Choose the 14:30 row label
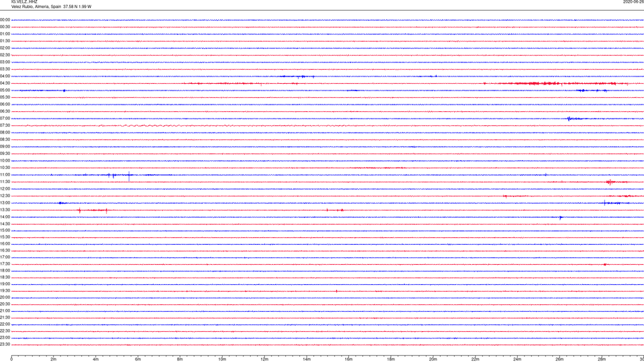Screen dimensions: 644x362 click(x=5, y=224)
